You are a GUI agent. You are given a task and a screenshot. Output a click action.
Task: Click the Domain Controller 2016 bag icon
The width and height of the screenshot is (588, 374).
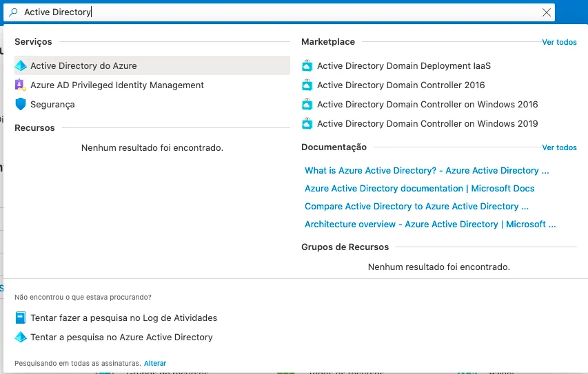307,85
